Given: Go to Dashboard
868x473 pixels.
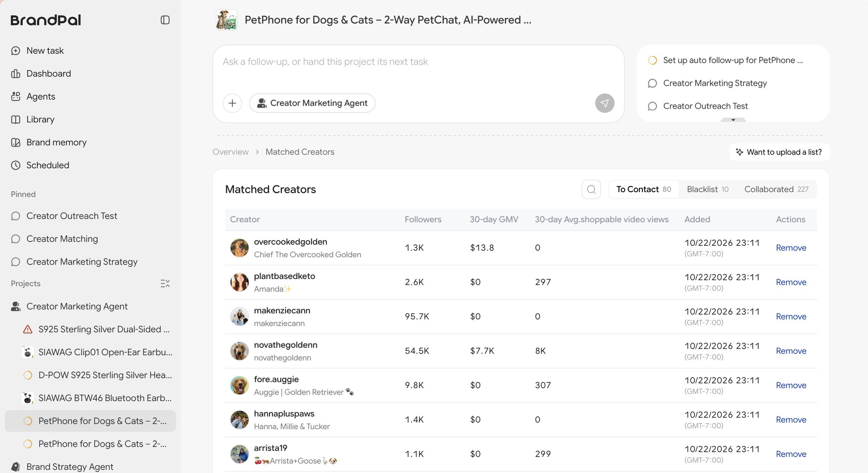Looking at the screenshot, I should [41, 73].
